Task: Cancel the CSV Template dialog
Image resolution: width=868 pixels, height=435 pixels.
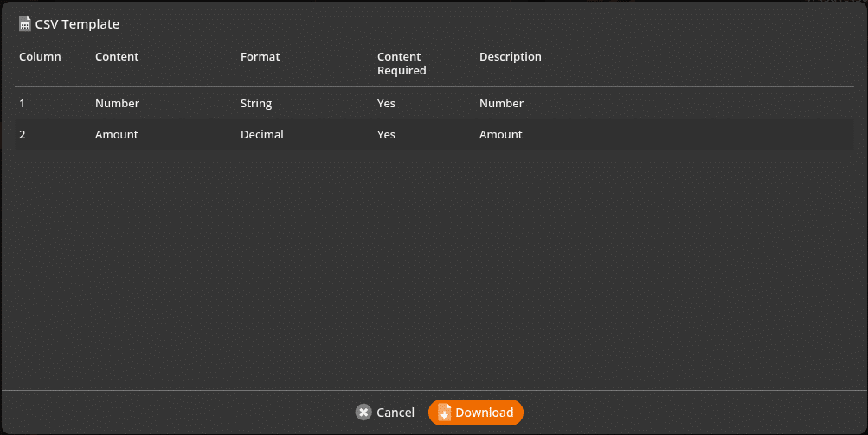Action: (385, 413)
